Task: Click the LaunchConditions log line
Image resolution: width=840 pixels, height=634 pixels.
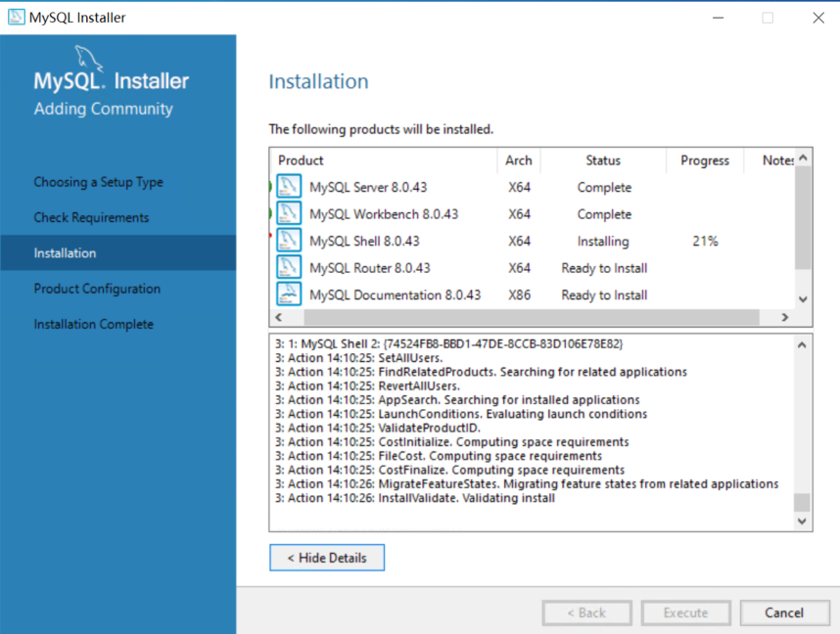Action: [461, 414]
